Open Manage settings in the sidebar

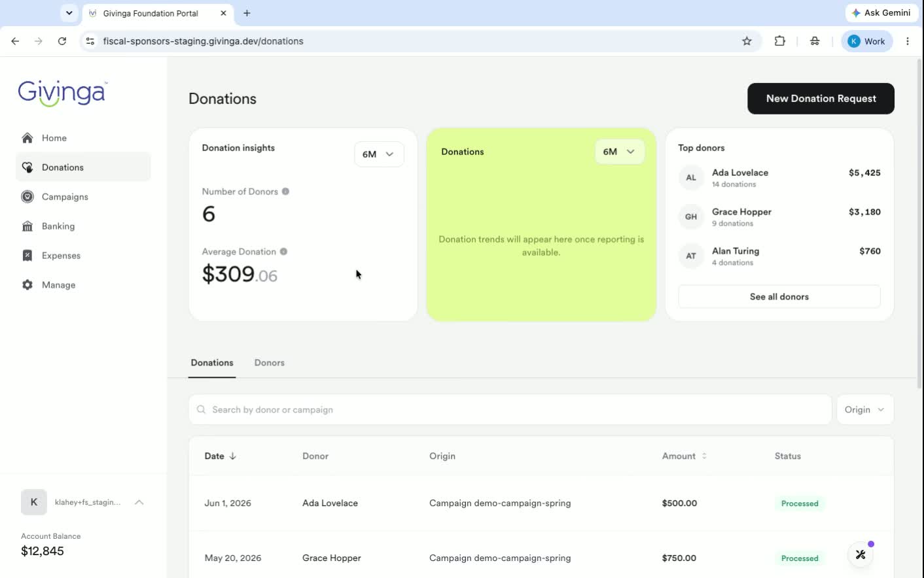pyautogui.click(x=83, y=285)
